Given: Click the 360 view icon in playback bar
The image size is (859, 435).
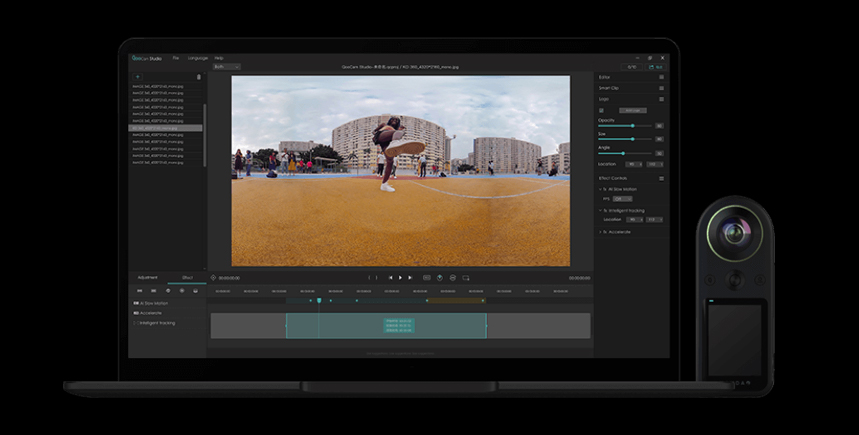Looking at the screenshot, I should pyautogui.click(x=453, y=278).
